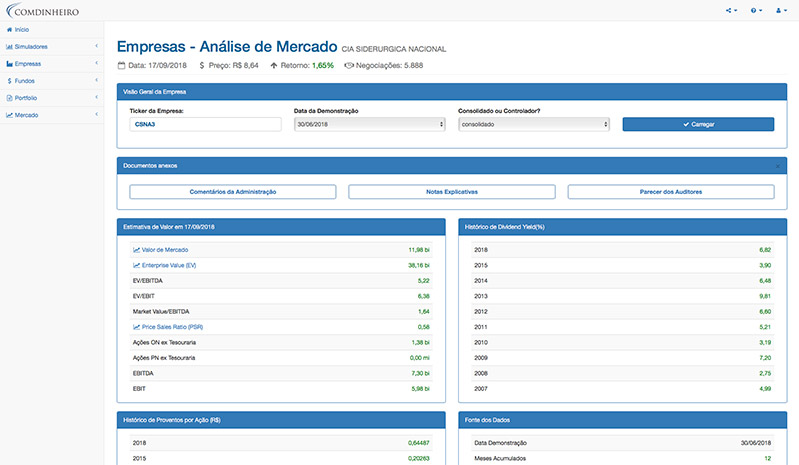Click the dollar icon beside Fundos
Image resolution: width=799 pixels, height=465 pixels.
[9, 81]
